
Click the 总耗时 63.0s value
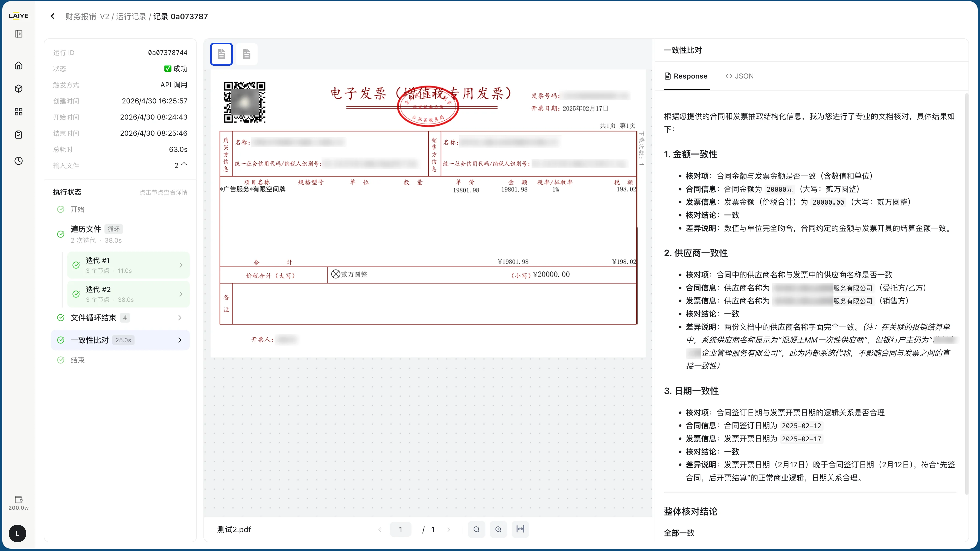click(178, 149)
